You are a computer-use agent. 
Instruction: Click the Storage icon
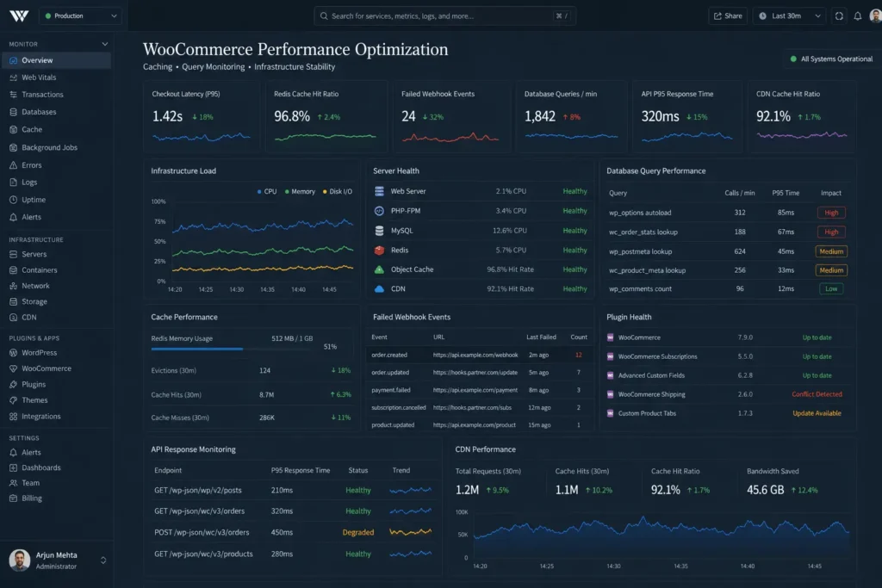pyautogui.click(x=13, y=301)
